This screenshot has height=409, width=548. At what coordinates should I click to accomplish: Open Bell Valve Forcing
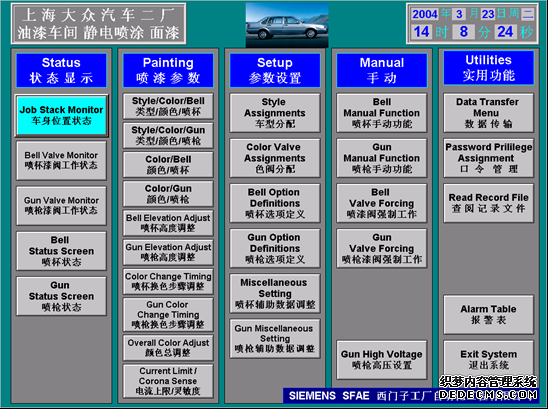[382, 203]
